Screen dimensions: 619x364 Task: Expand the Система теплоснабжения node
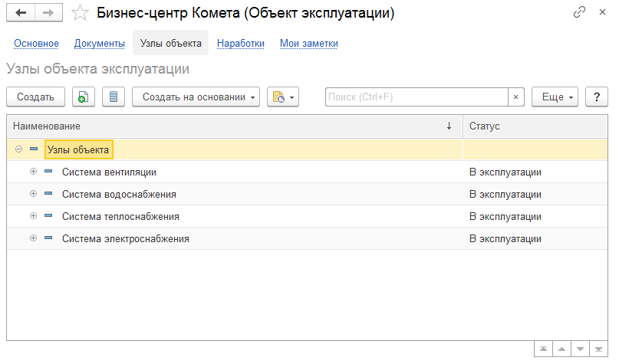[33, 216]
